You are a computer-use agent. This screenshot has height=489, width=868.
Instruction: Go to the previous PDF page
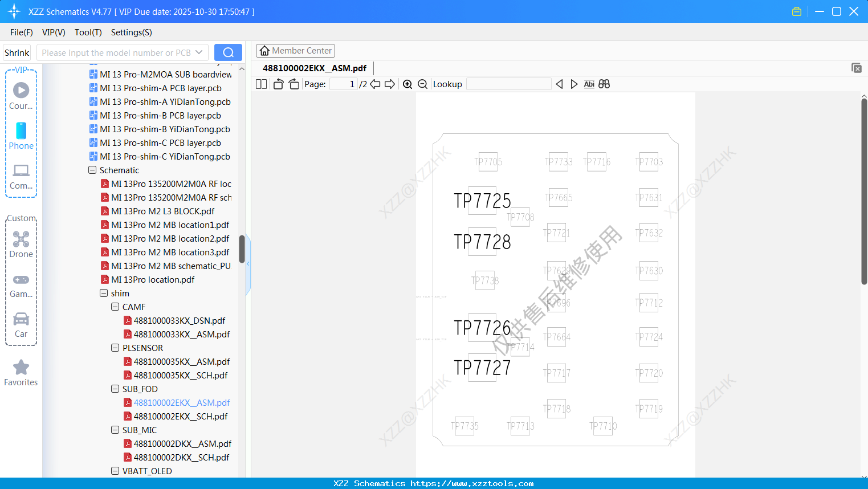(x=375, y=84)
